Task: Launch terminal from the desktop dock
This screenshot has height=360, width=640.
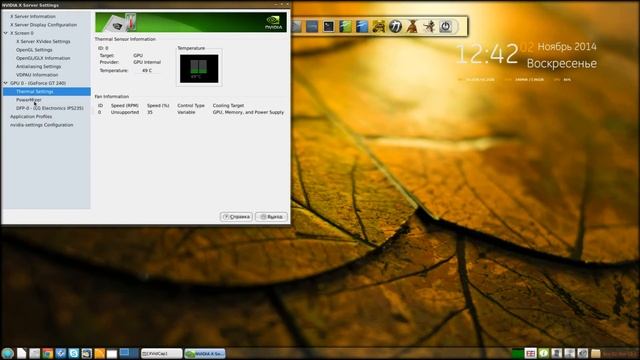Action: pos(329,27)
